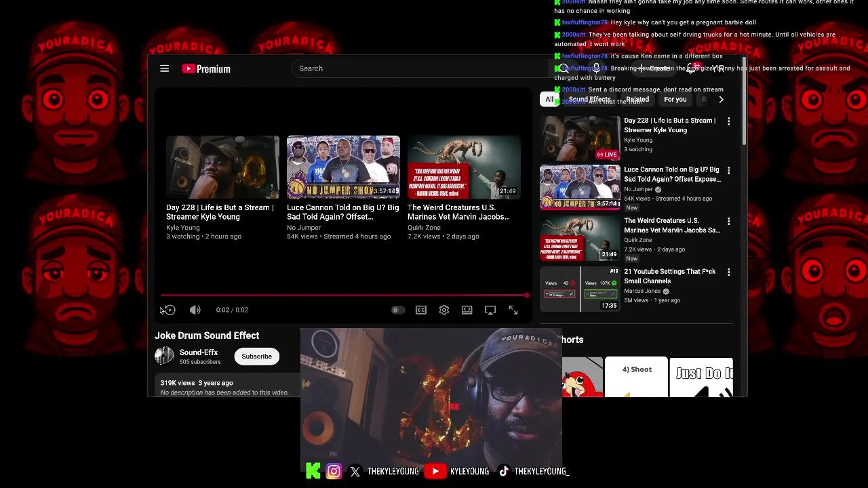The image size is (868, 488).
Task: Select the Sound Effects filter chip
Action: (589, 100)
